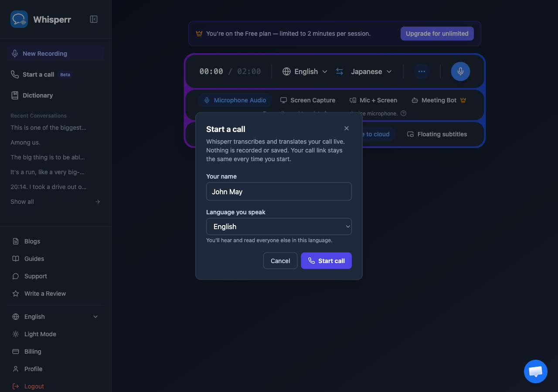Image resolution: width=558 pixels, height=392 pixels.
Task: Open the chat support bubble
Action: 536,372
